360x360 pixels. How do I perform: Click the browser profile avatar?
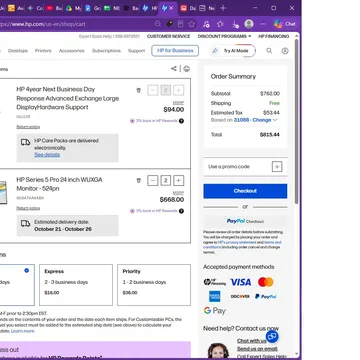pos(249,24)
